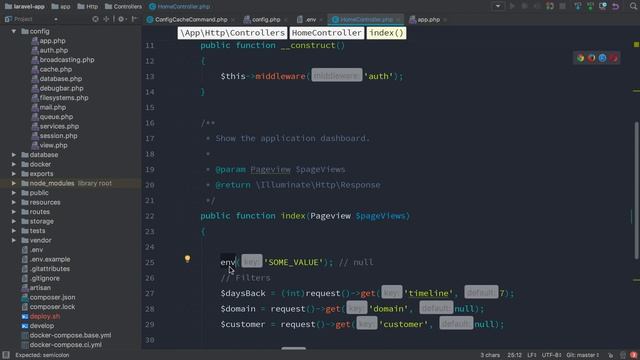Open Project panel gear settings
The width and height of the screenshot is (640, 360).
(121, 19)
